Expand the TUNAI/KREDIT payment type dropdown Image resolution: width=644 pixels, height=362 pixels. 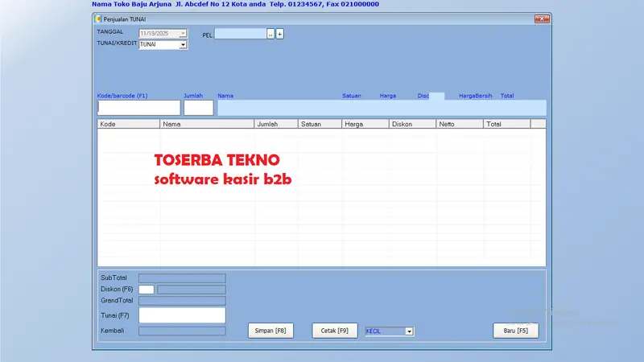(183, 45)
